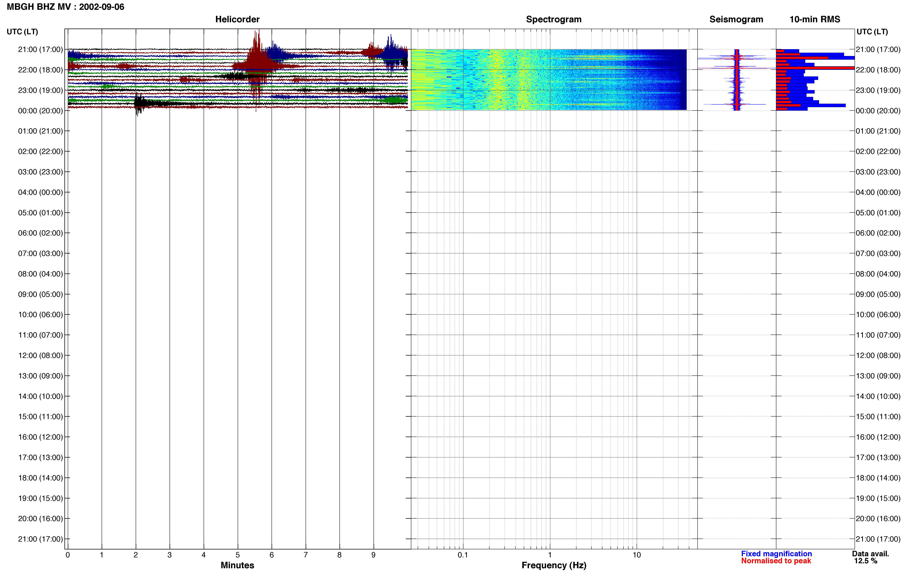This screenshot has width=924, height=578.
Task: Click the left 'UTC (LT)' axis label
Action: 22,32
